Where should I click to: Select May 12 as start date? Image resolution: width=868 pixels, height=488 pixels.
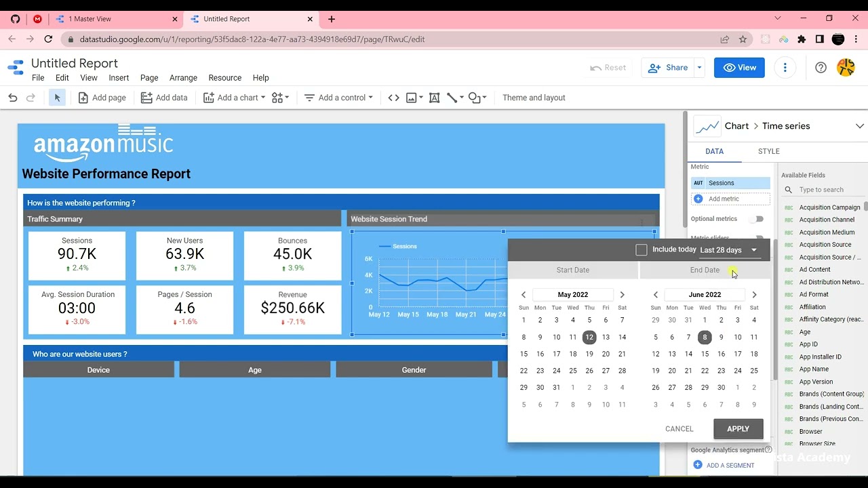tap(589, 337)
